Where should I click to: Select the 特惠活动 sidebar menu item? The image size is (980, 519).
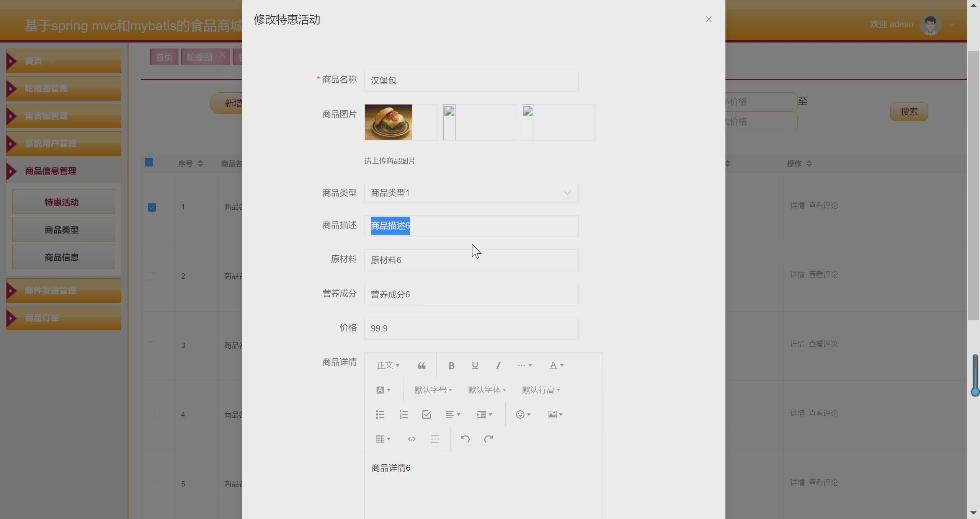pyautogui.click(x=61, y=202)
